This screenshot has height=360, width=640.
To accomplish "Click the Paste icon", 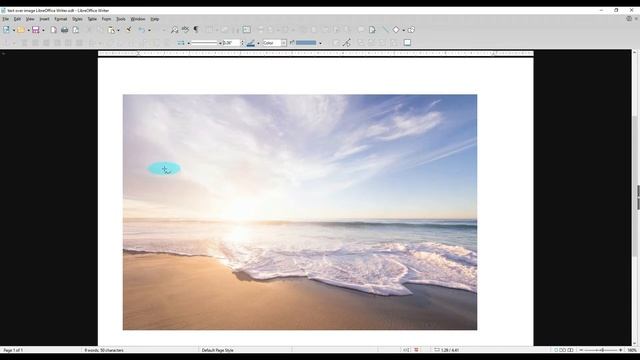I will (111, 29).
